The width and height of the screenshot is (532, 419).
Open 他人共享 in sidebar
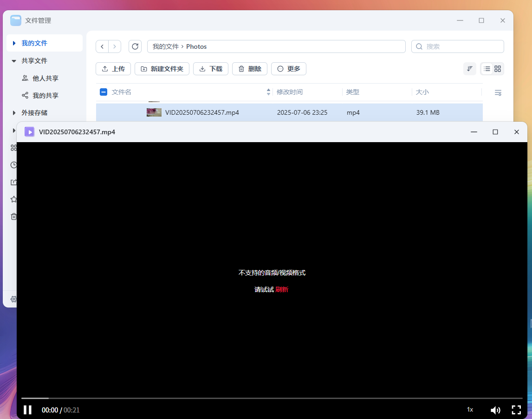pyautogui.click(x=45, y=79)
